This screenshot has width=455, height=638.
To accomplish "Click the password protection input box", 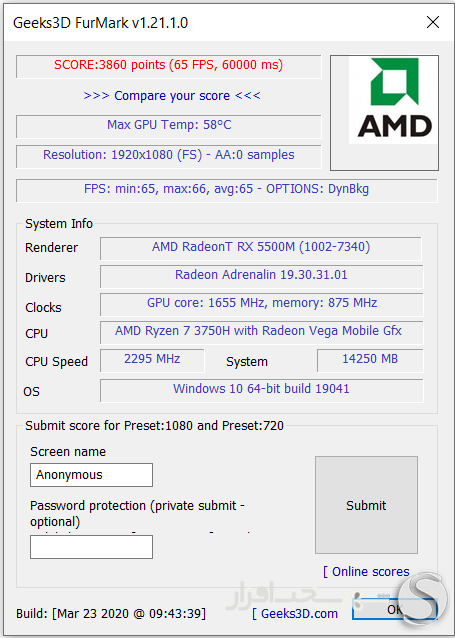I will pyautogui.click(x=92, y=547).
